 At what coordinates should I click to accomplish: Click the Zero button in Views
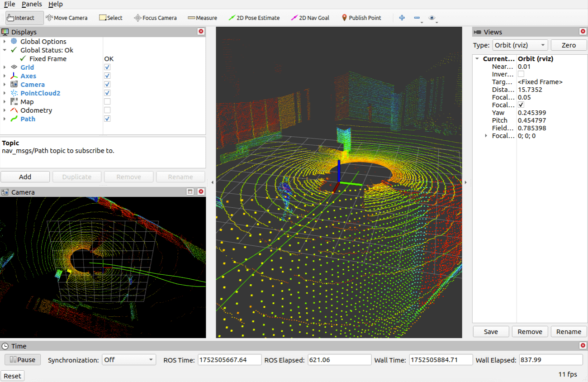[569, 45]
